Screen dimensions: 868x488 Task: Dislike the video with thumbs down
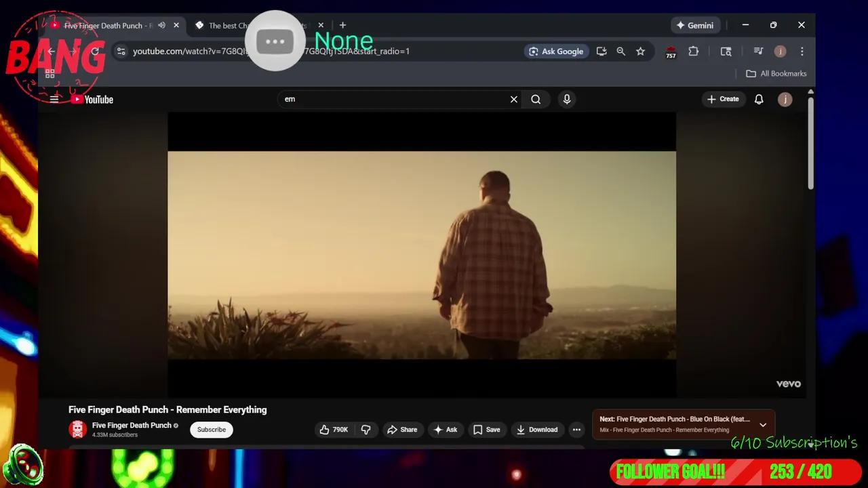[x=366, y=430]
